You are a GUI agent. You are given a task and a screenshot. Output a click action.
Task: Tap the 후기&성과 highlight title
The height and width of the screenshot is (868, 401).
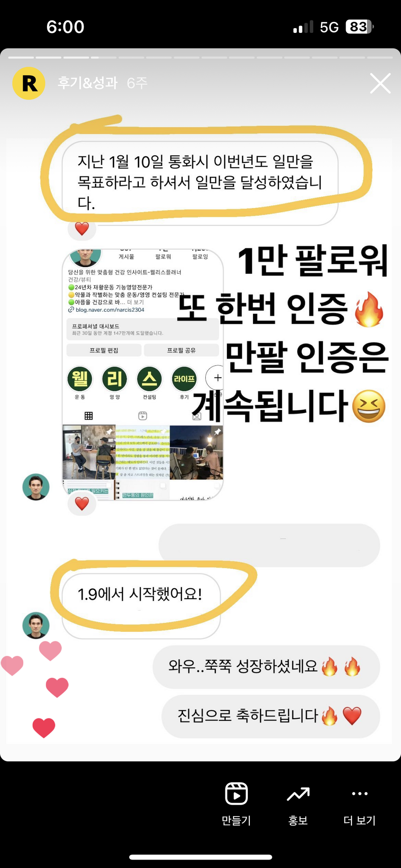[87, 83]
